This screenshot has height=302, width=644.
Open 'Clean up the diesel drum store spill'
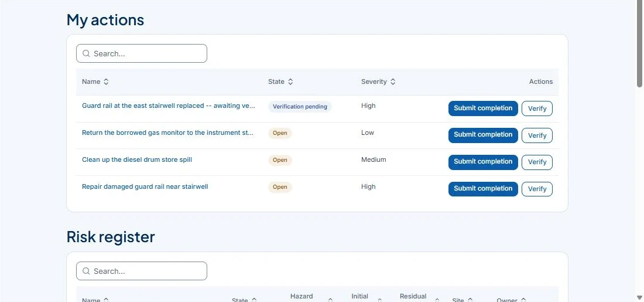click(x=137, y=160)
